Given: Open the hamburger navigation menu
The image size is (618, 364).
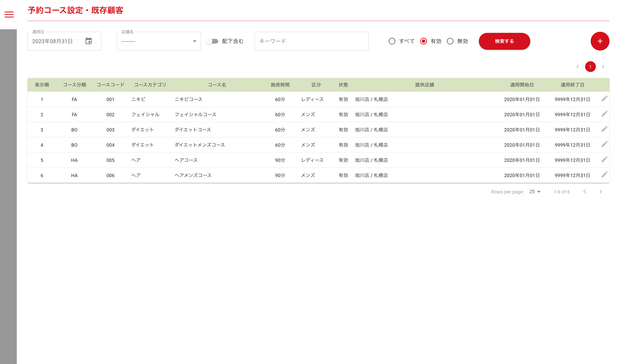Looking at the screenshot, I should (x=9, y=15).
